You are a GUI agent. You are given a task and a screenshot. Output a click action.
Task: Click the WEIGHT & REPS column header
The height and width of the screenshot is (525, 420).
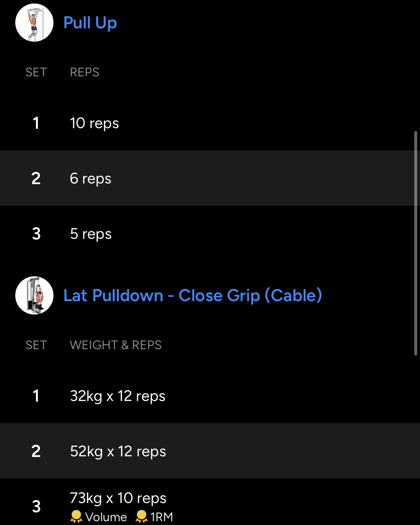click(116, 345)
